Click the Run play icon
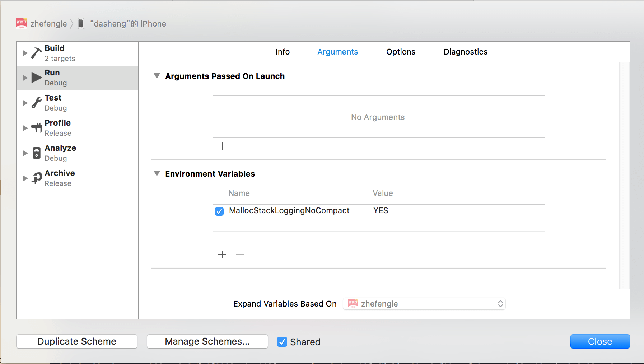The width and height of the screenshot is (644, 364). tap(36, 78)
